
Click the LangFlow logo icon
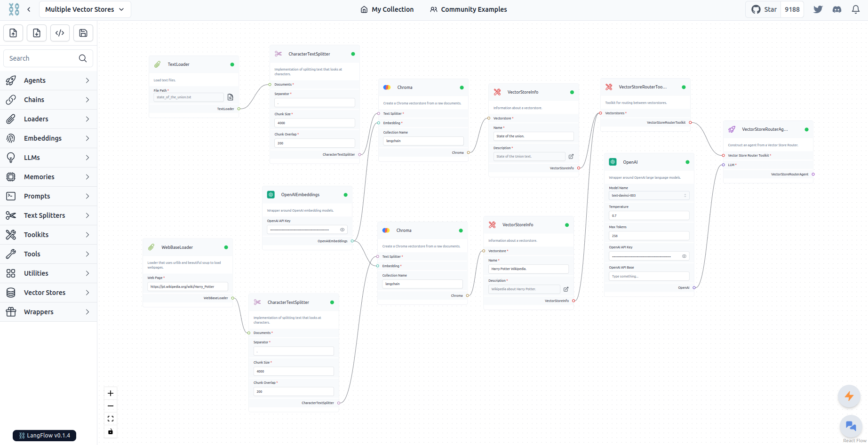pos(14,9)
